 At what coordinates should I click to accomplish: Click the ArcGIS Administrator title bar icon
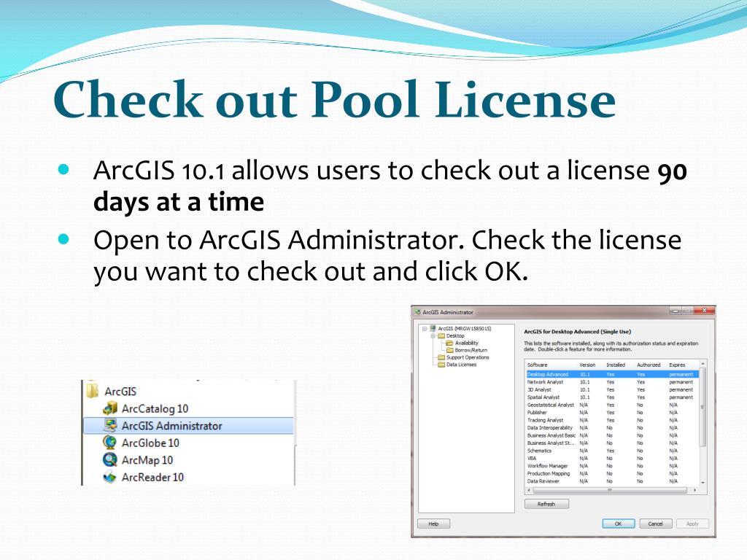click(417, 312)
